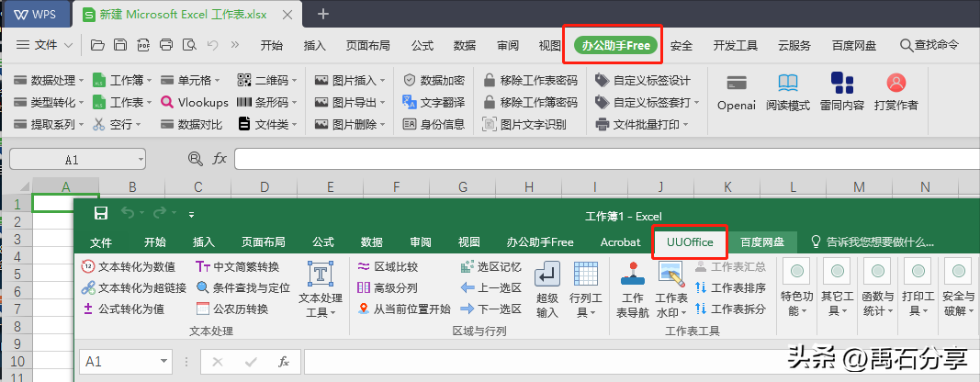Click 文本转化为超链接

pos(134,287)
